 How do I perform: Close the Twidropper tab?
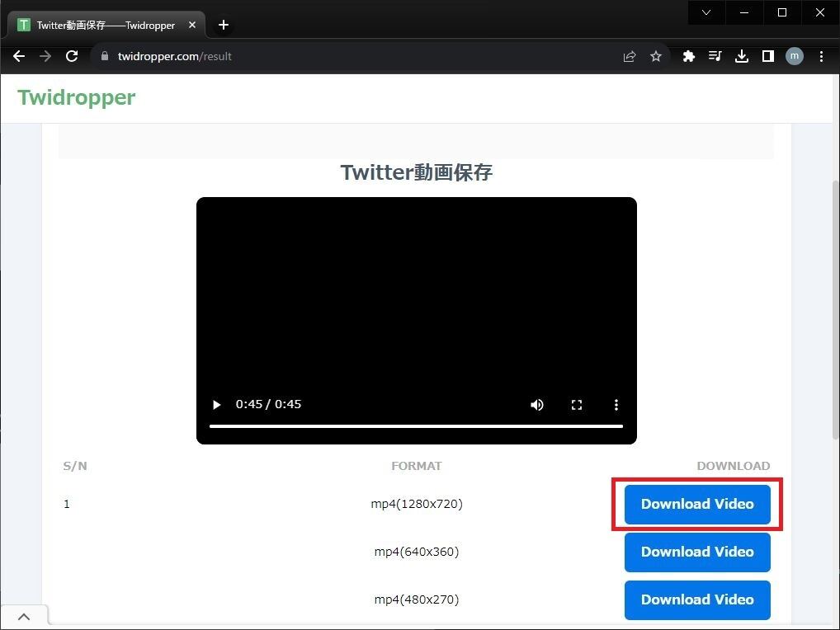point(192,26)
